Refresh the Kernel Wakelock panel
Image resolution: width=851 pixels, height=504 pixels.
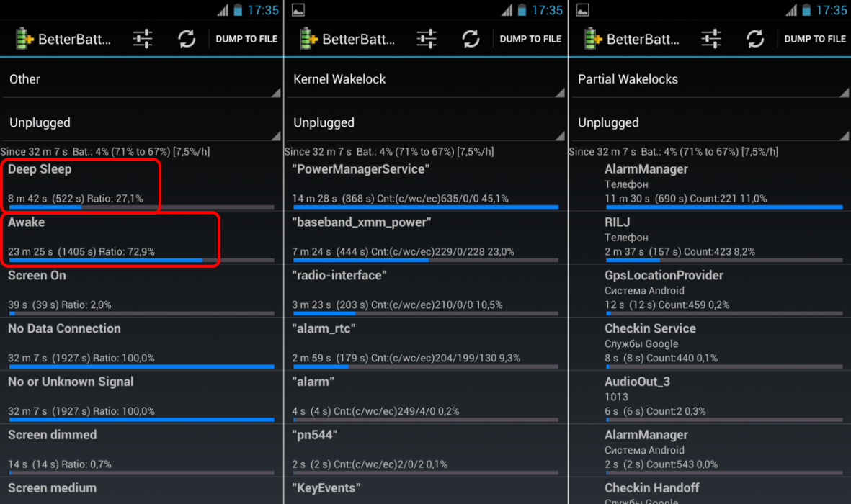coord(471,38)
